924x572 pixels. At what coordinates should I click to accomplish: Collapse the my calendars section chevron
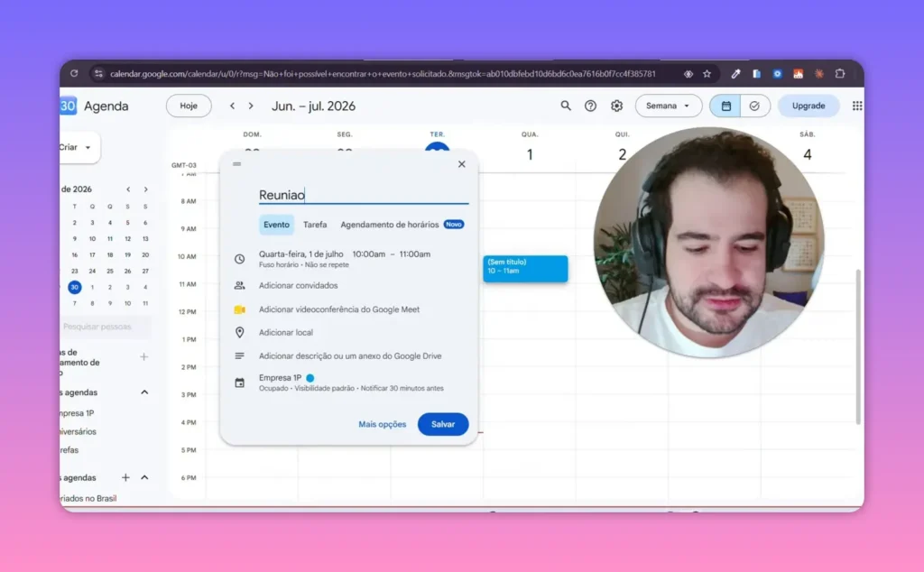coord(144,392)
